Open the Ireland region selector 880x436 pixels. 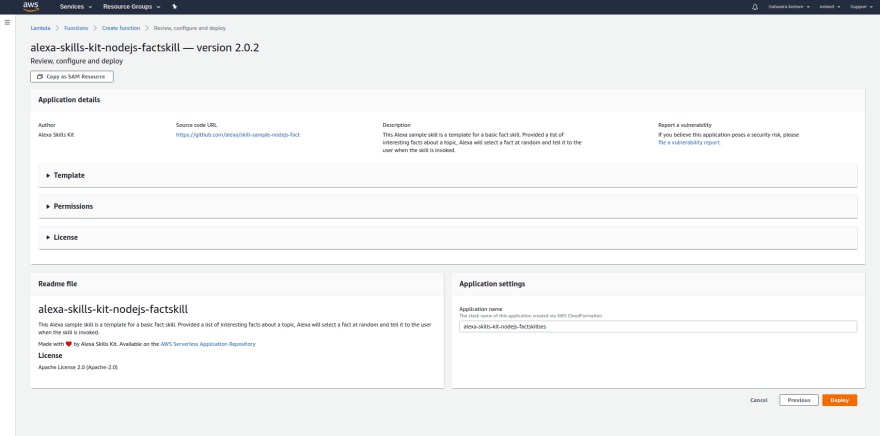pyautogui.click(x=829, y=7)
